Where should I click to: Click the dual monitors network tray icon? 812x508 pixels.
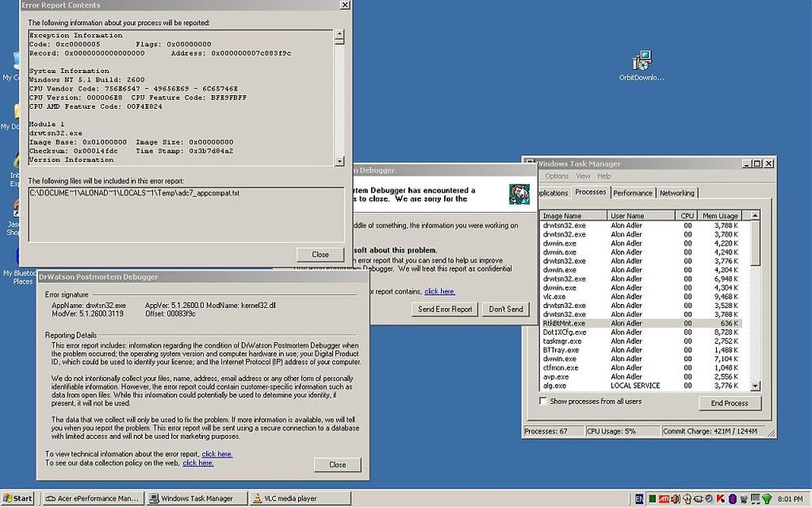(755, 499)
